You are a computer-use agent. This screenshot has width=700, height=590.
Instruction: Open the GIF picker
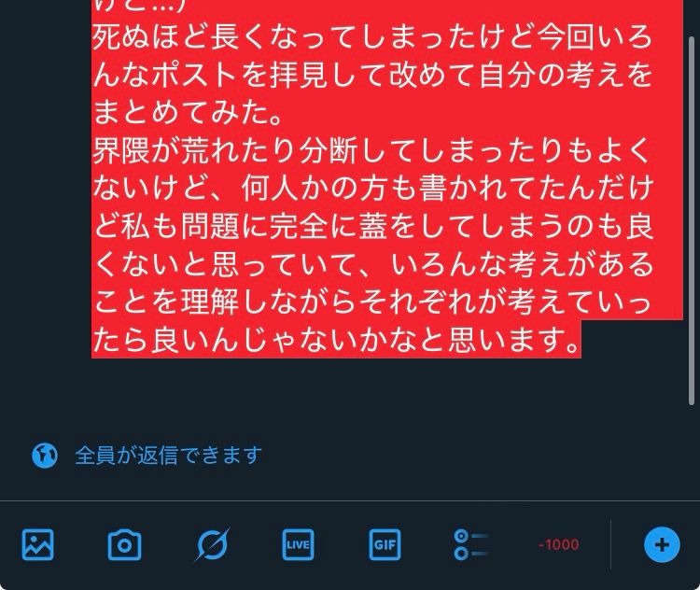385,544
